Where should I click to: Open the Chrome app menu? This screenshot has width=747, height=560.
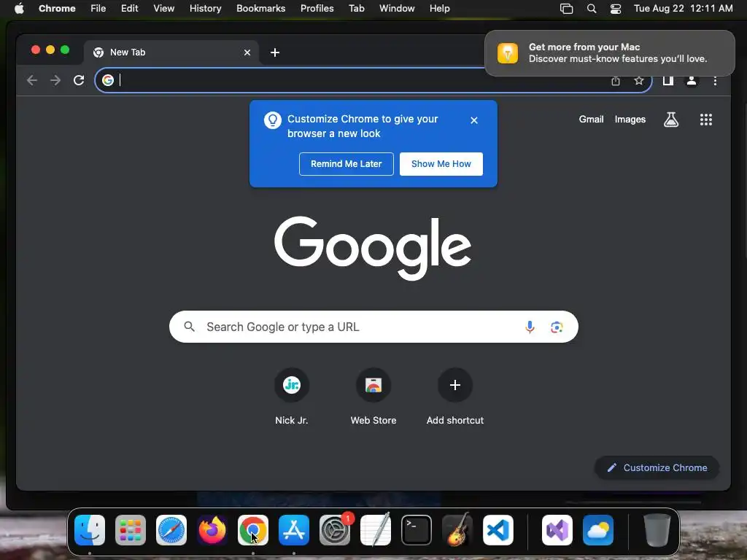(x=57, y=9)
